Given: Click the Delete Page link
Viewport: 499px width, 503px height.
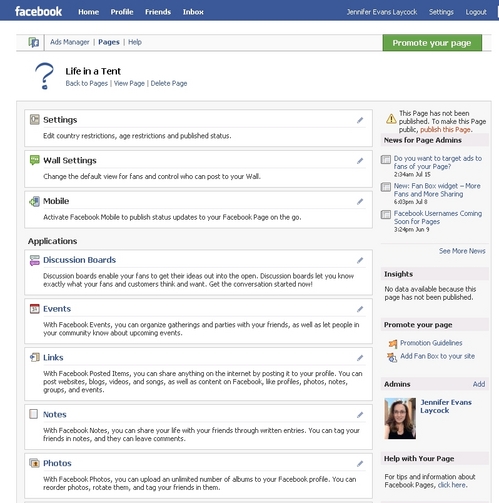Looking at the screenshot, I should click(x=169, y=83).
